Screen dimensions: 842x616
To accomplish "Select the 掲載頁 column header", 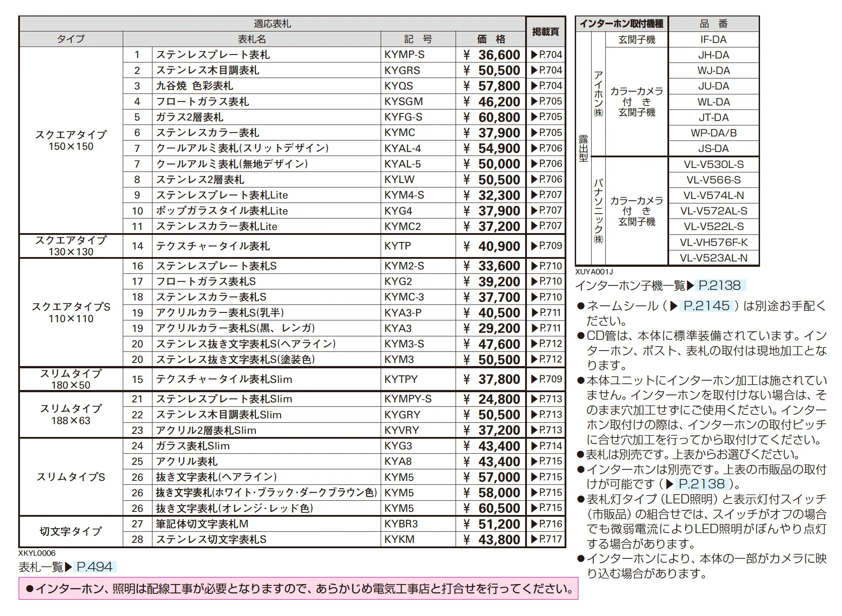I will [546, 31].
